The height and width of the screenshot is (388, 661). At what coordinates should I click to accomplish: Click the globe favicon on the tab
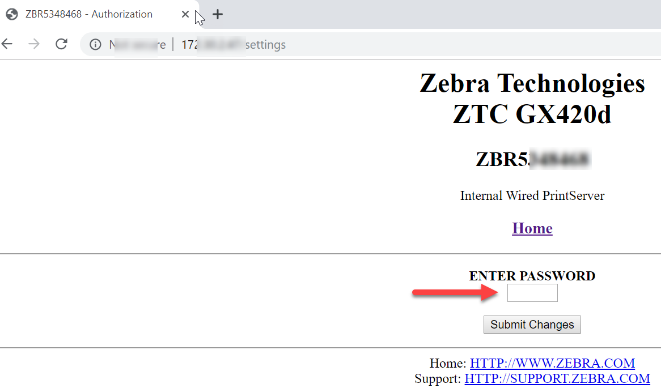12,14
